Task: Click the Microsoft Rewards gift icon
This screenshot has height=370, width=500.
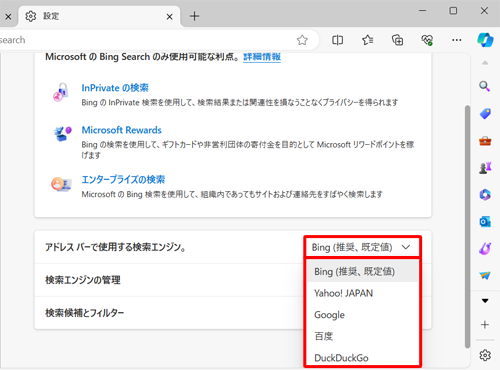Action: click(x=62, y=134)
